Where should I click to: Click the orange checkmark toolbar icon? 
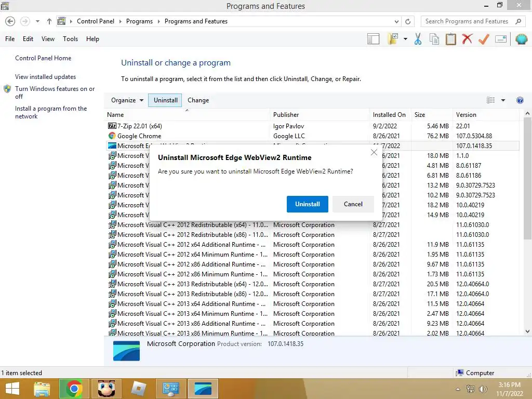point(484,39)
